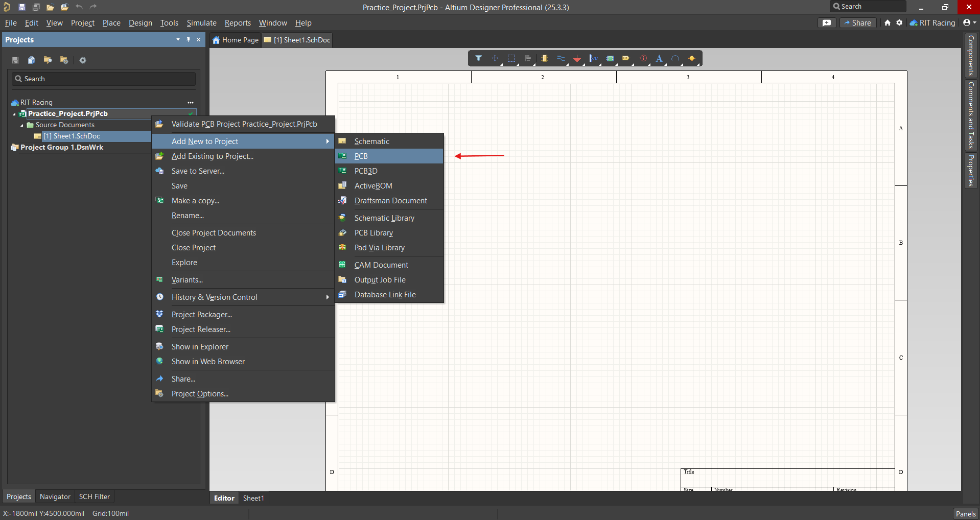The image size is (980, 520).
Task: Choose ActiveBOM document type
Action: click(x=389, y=186)
